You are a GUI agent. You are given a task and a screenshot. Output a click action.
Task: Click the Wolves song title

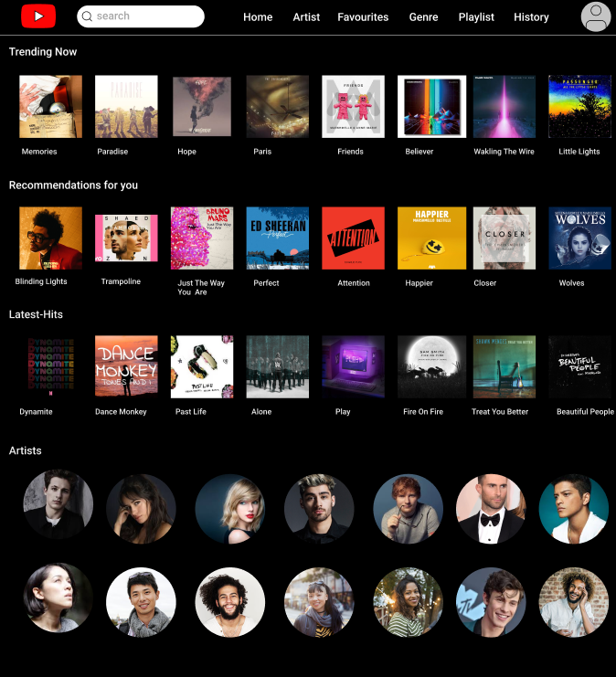(x=571, y=283)
